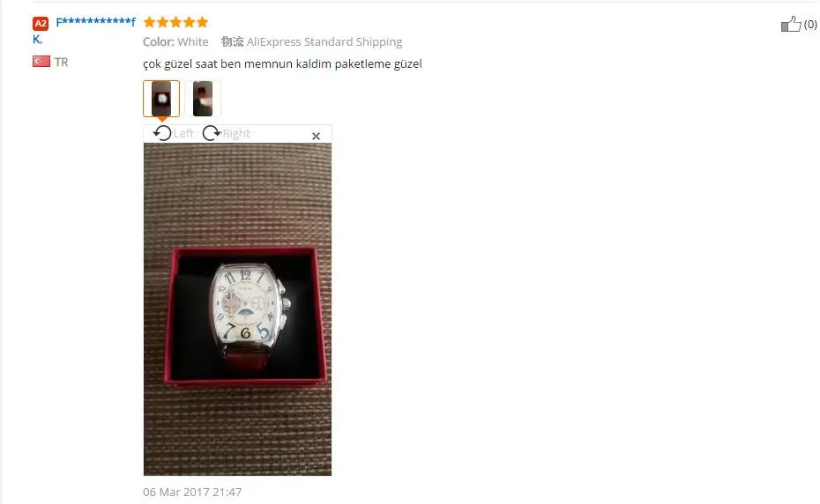Click the enlarged watch photo
This screenshot has height=504, width=820.
[237, 309]
